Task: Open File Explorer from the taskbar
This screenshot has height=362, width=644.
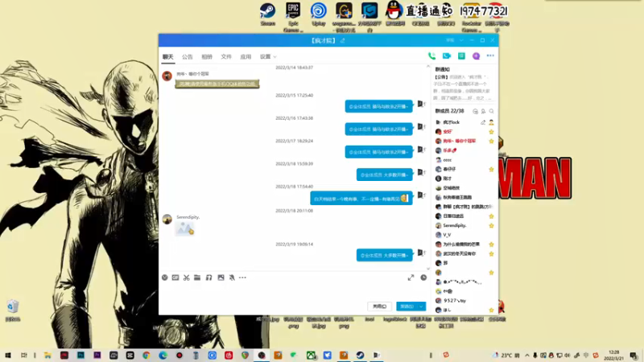Action: tap(47, 356)
